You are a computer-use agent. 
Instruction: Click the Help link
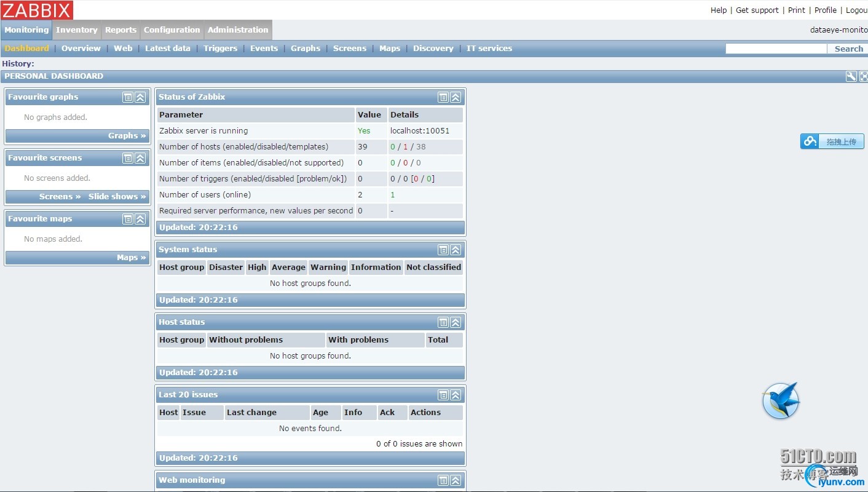719,10
